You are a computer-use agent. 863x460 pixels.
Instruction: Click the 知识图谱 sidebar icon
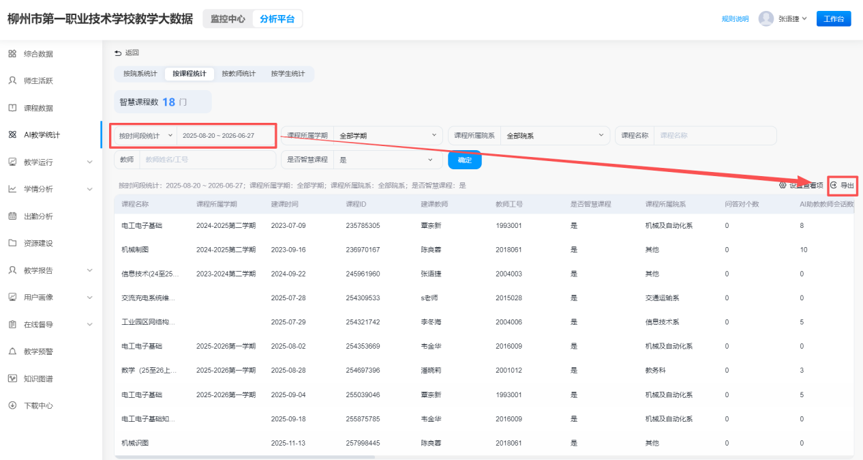pos(12,379)
